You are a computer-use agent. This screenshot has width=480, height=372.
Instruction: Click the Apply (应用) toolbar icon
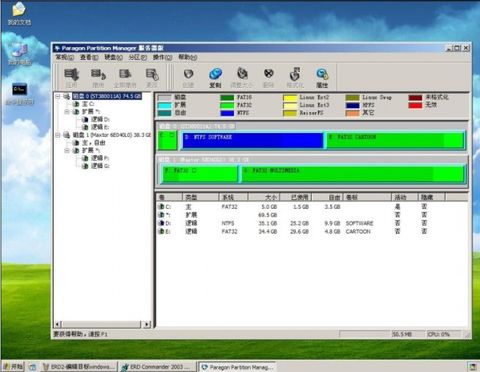(71, 77)
